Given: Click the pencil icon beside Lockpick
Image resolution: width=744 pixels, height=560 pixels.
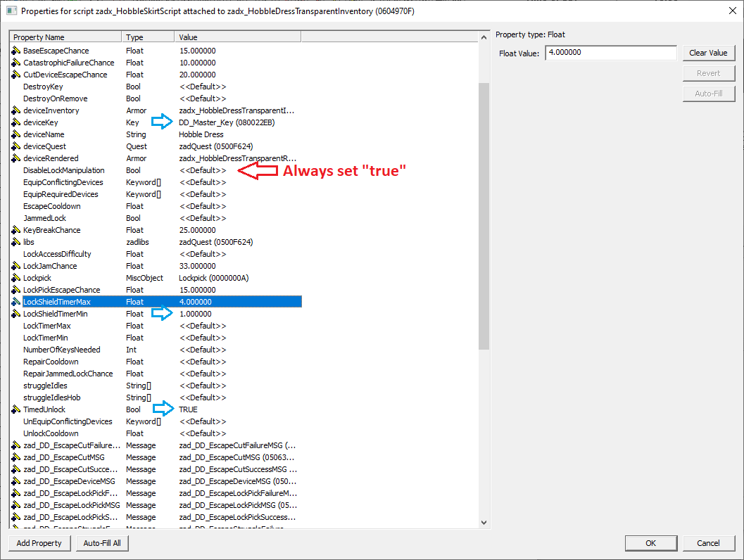Looking at the screenshot, I should click(x=15, y=278).
